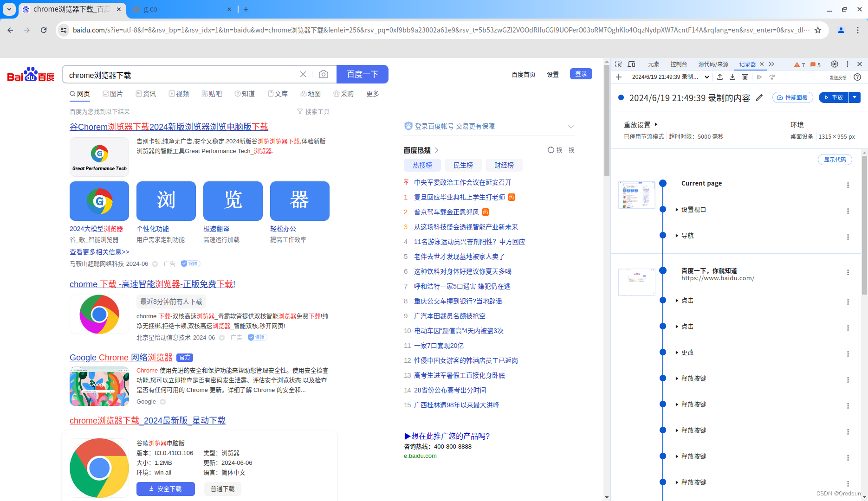Image resolution: width=868 pixels, height=501 pixels.
Task: Switch to the 源代码/来源 DevTools tab
Action: tap(713, 64)
